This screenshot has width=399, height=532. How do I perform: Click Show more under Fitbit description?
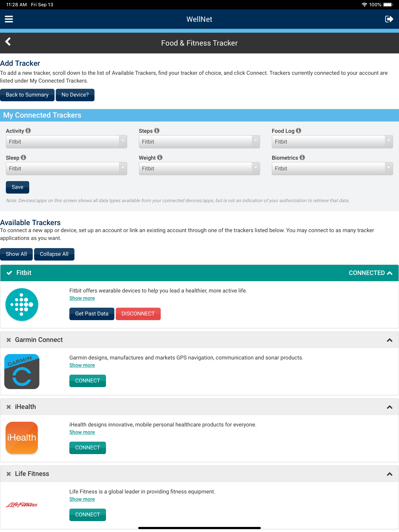click(82, 298)
